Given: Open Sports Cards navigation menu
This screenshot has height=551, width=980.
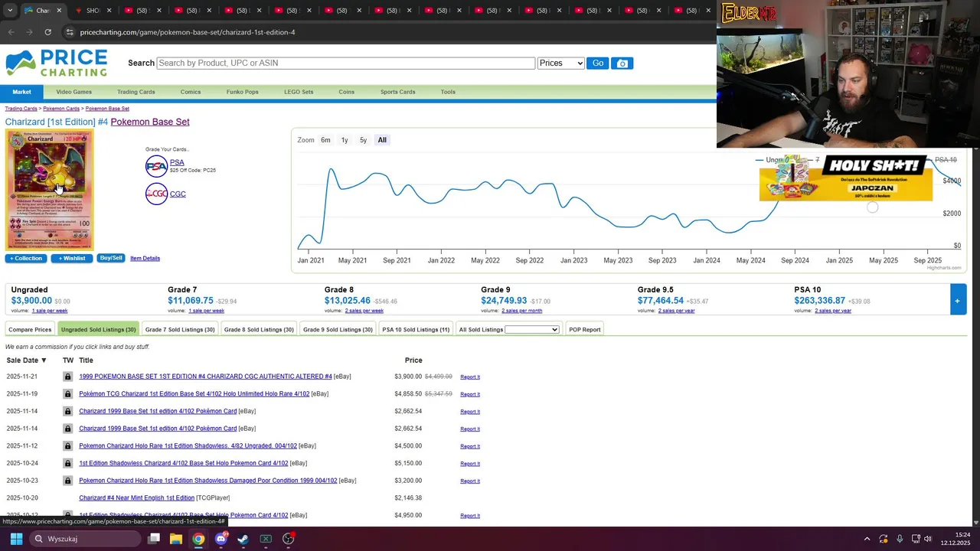Looking at the screenshot, I should pos(398,92).
